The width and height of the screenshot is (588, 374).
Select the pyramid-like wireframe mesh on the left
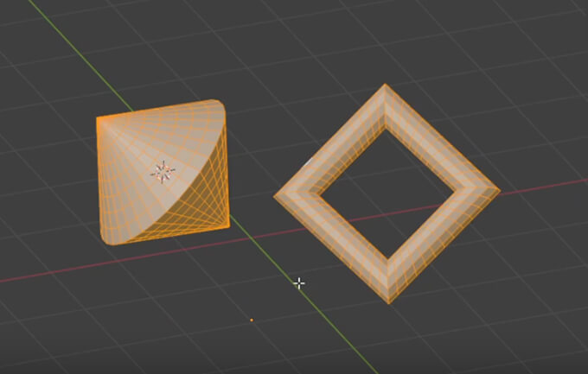point(163,173)
